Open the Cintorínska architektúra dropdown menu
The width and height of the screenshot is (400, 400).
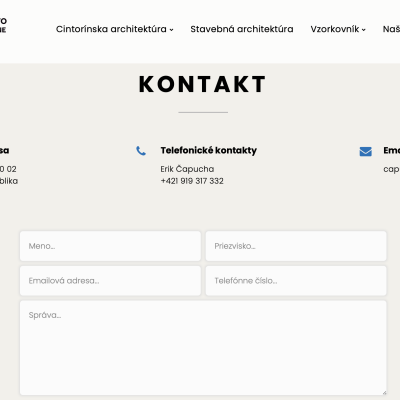(115, 29)
